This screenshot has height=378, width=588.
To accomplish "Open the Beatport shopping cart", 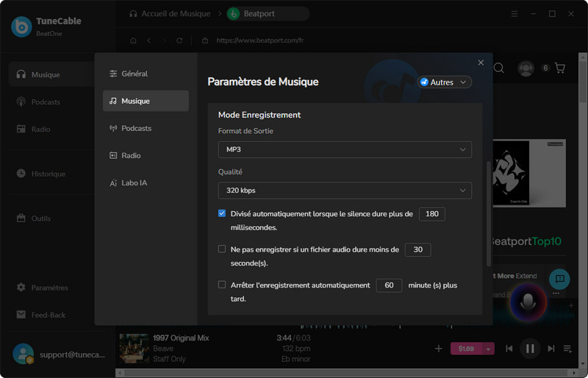I will (x=560, y=68).
